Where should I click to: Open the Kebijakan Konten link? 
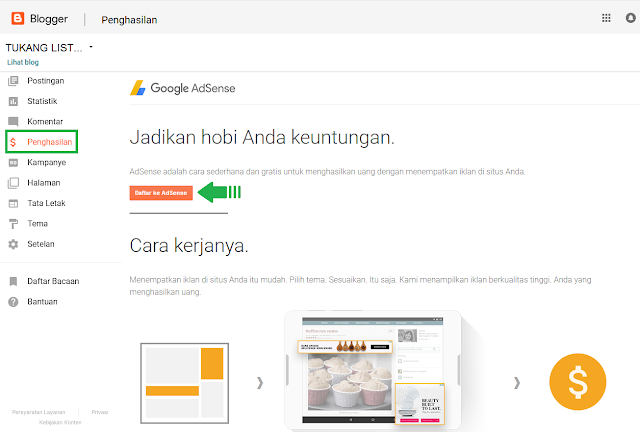point(60,422)
